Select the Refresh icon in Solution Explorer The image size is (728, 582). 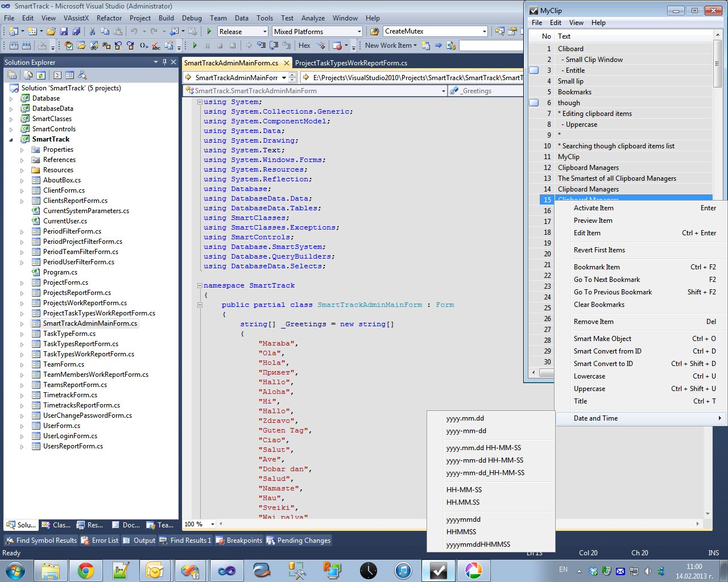pyautogui.click(x=40, y=74)
